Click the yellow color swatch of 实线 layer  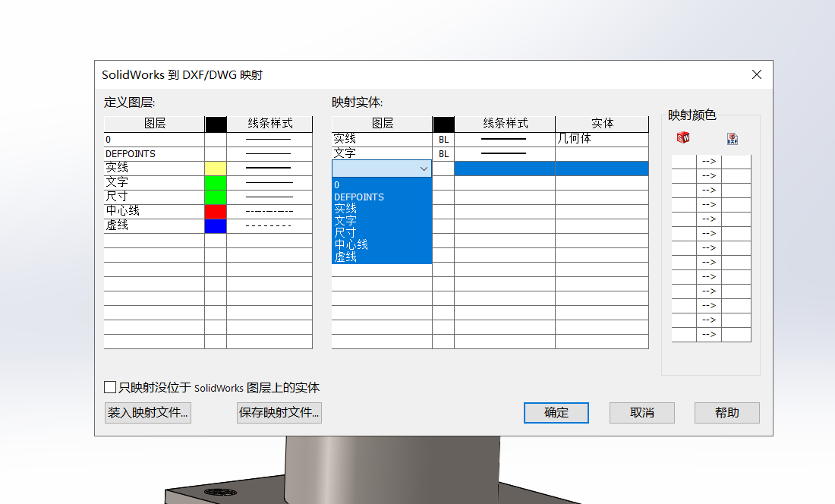(x=216, y=169)
